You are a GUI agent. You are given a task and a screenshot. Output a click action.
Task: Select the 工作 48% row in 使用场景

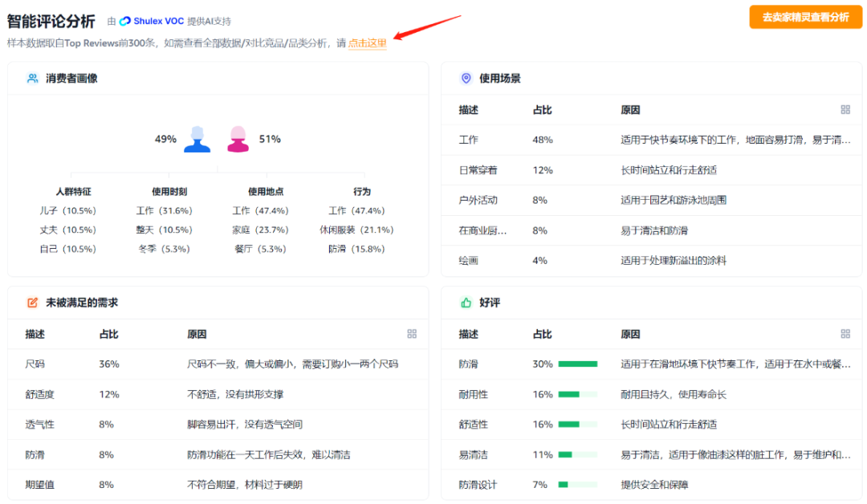[x=651, y=140]
